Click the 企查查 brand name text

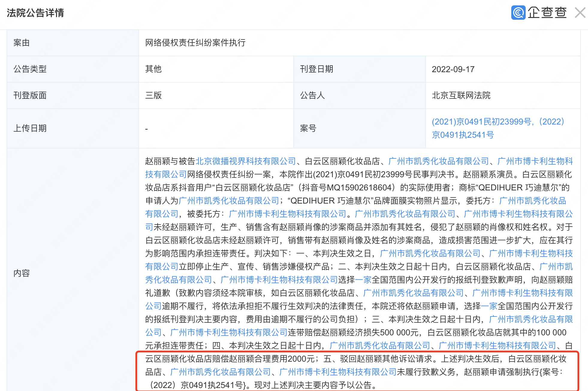pos(547,13)
